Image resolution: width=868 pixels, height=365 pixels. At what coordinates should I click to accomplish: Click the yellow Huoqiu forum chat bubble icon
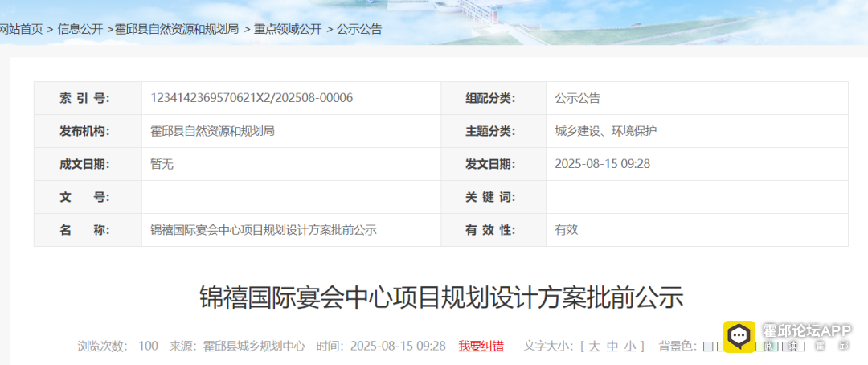coord(739,335)
